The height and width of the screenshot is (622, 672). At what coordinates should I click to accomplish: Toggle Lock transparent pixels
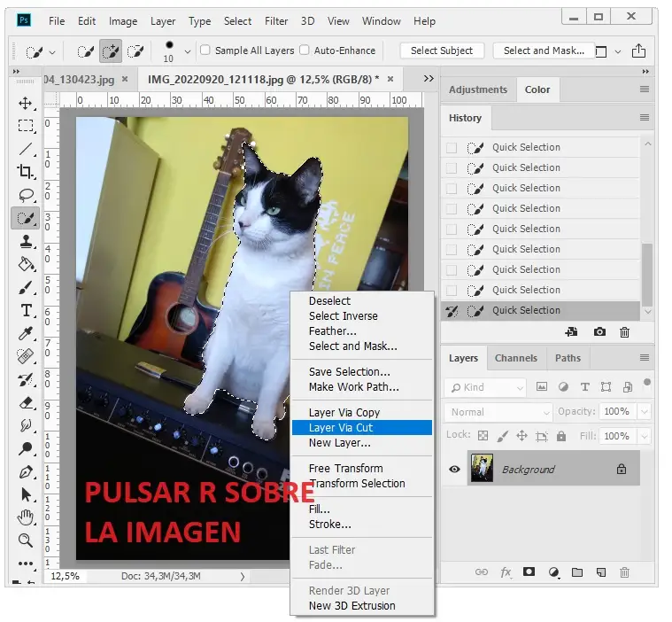point(483,436)
